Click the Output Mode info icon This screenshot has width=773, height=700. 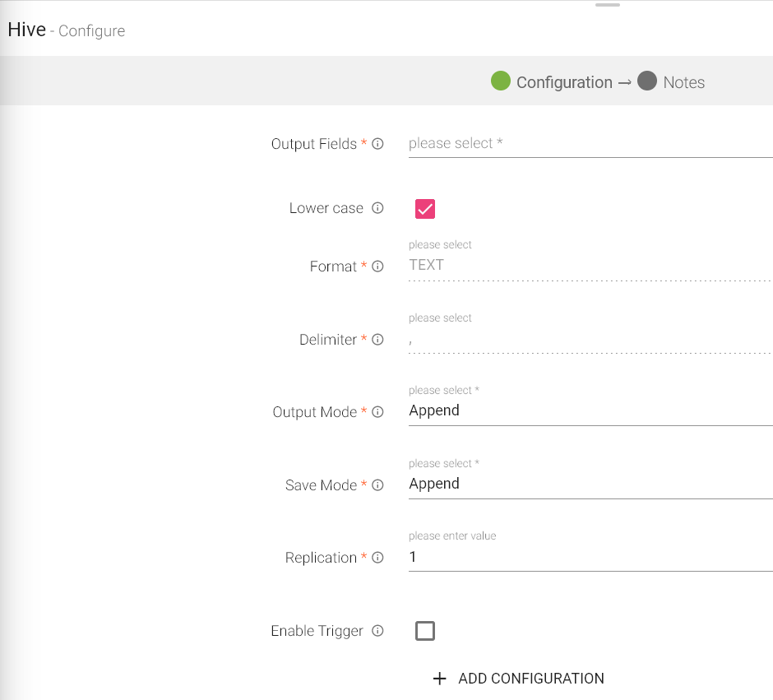tap(377, 412)
